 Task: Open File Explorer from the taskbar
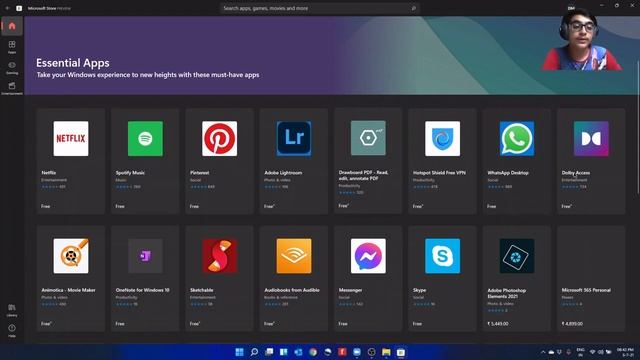point(386,352)
